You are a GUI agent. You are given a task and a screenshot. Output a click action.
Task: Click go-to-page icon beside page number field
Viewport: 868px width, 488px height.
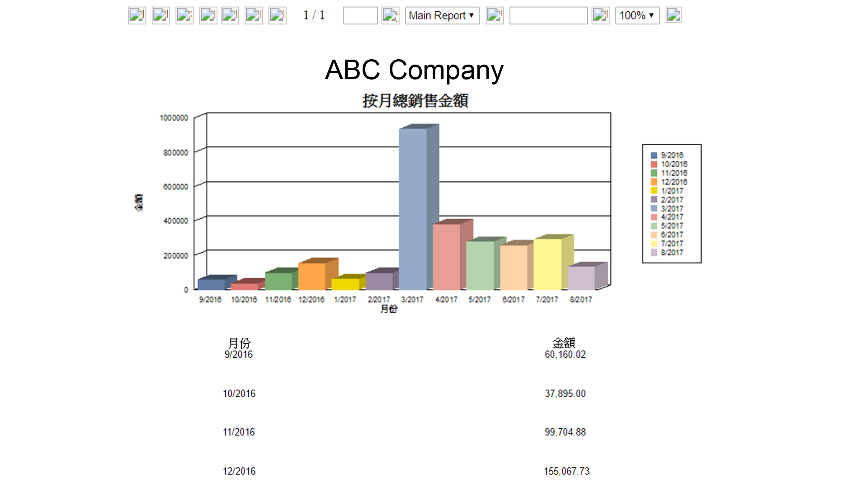pos(390,15)
